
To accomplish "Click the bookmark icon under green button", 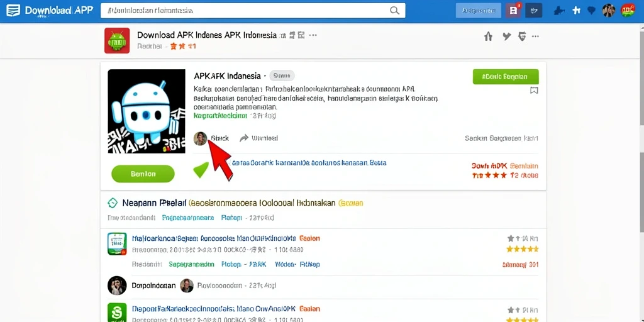I will pyautogui.click(x=534, y=91).
